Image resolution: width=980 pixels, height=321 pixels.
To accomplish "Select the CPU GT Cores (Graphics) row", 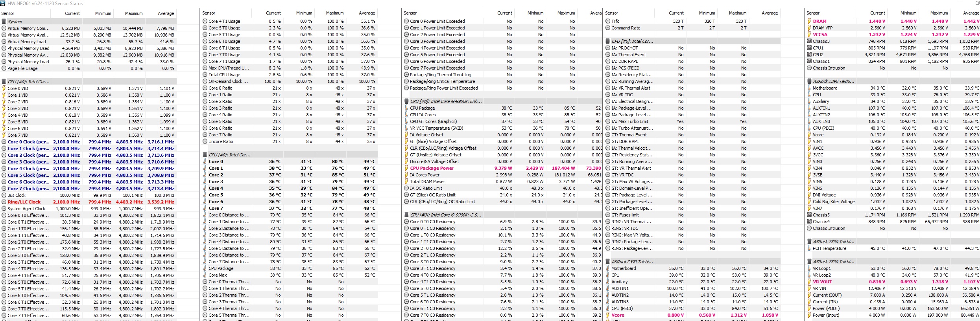I will (503, 121).
